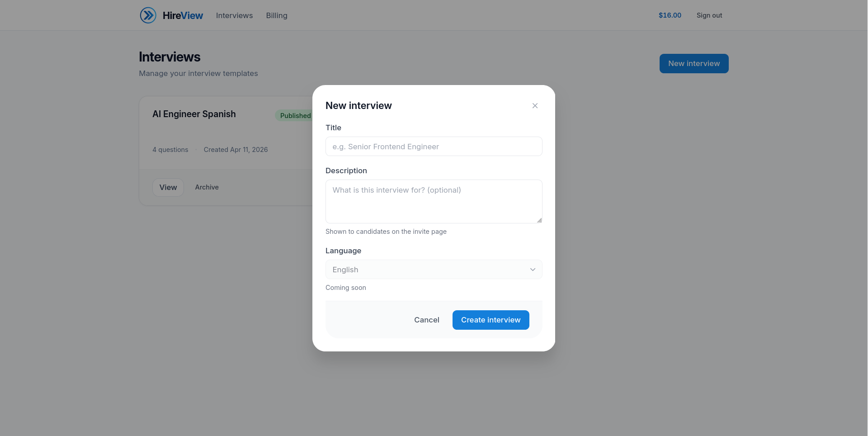Click Sign out
This screenshot has height=436, width=868.
pos(709,15)
